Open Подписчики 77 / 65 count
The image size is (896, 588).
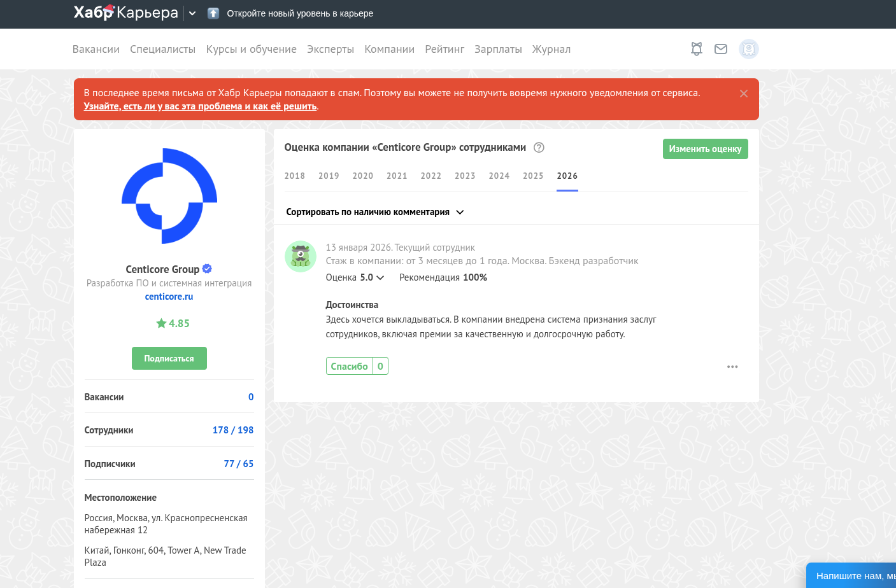169,464
